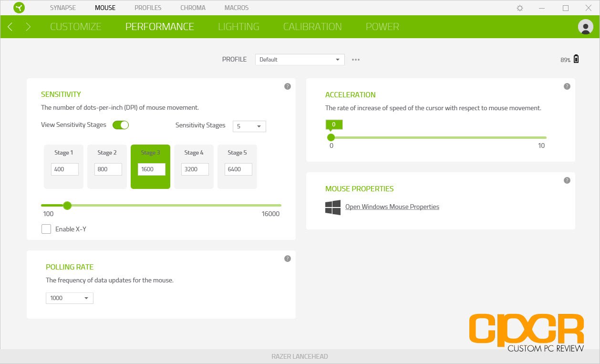600x364 pixels.
Task: Click Stage 2 DPI field 800
Action: (x=108, y=169)
